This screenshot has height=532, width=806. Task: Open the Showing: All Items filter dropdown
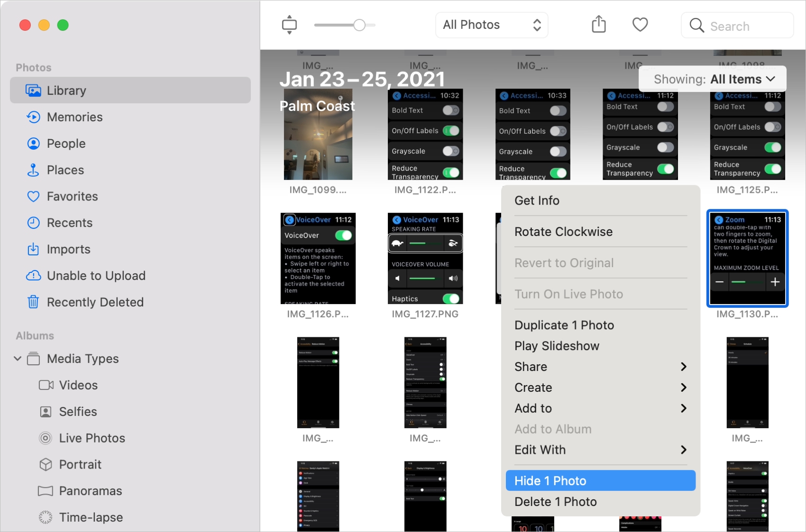[x=713, y=79]
